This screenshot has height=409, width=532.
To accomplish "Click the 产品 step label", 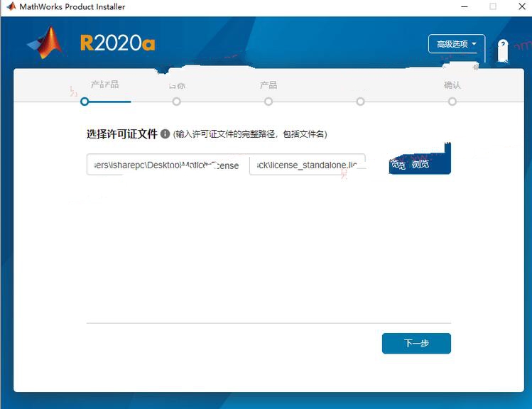I will tap(268, 85).
